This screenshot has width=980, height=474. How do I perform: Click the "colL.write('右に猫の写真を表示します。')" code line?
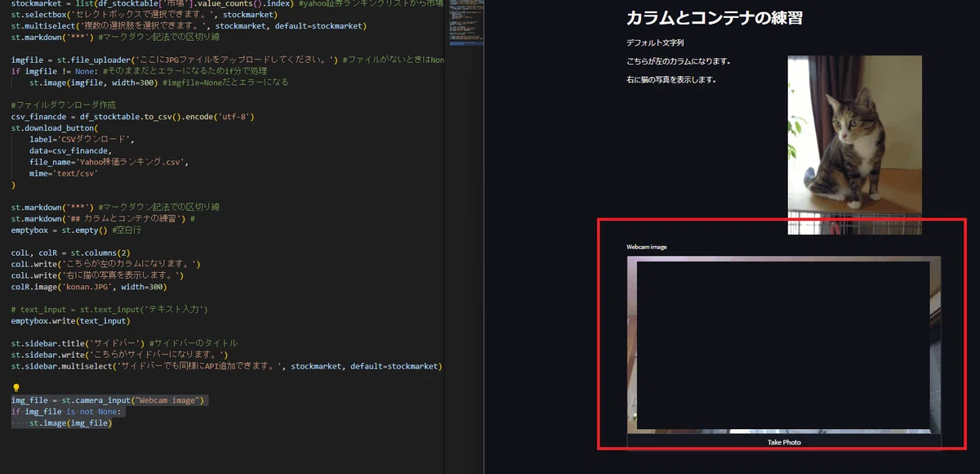click(97, 275)
